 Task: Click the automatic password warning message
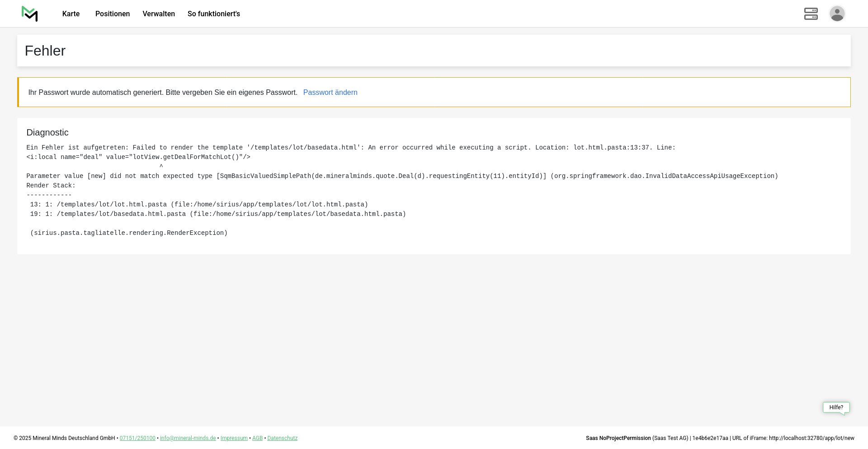tap(163, 93)
